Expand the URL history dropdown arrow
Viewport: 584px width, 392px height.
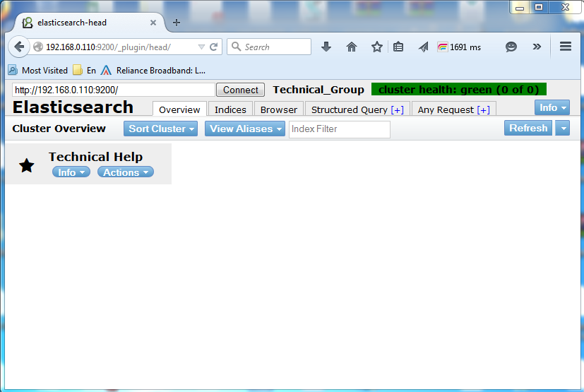(201, 47)
